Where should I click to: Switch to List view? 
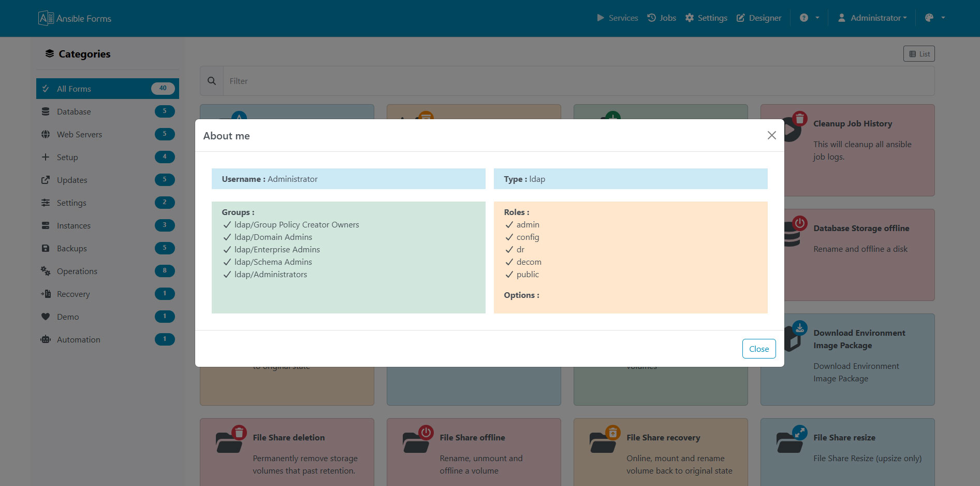click(x=919, y=53)
